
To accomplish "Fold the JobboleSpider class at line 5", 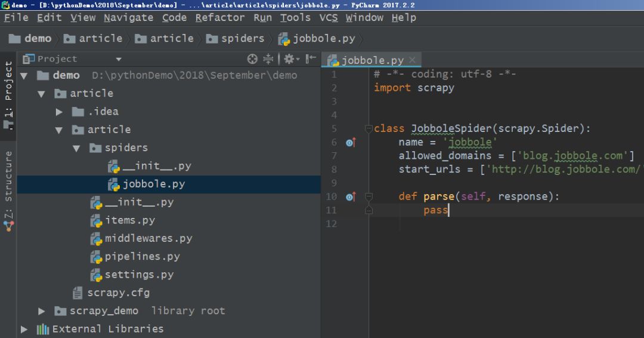I will (x=369, y=129).
